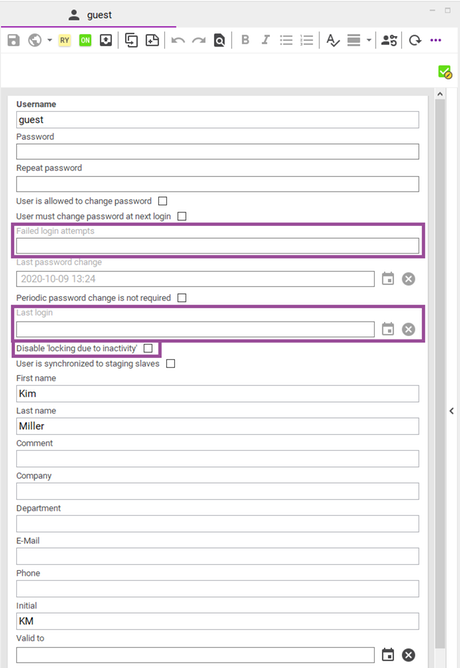Image resolution: width=460 pixels, height=668 pixels.
Task: Click the vertical scrollbar up arrow
Action: tap(440, 94)
